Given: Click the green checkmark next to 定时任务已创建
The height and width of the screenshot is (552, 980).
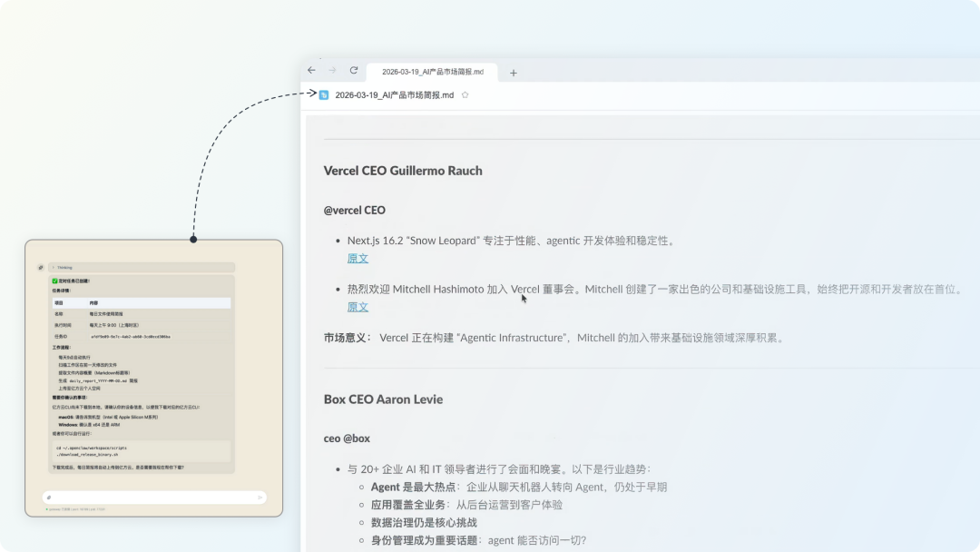Looking at the screenshot, I should pyautogui.click(x=54, y=281).
